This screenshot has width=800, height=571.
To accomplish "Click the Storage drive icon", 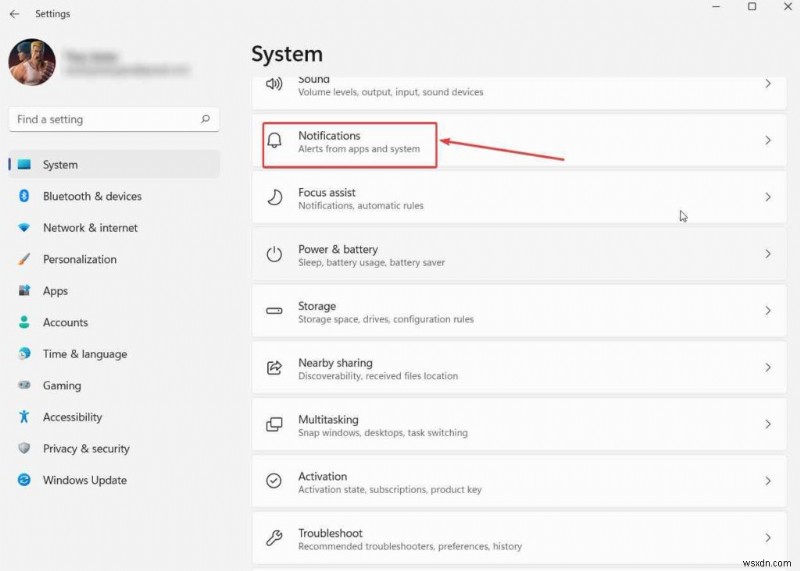I will click(274, 310).
